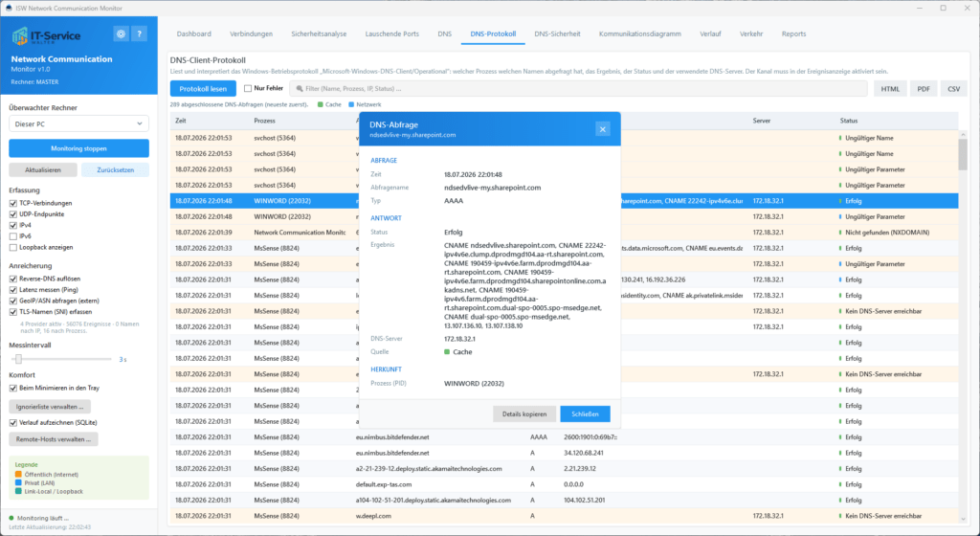Select the Network Communication Monitor process row
This screenshot has height=536, width=980.
(564, 233)
